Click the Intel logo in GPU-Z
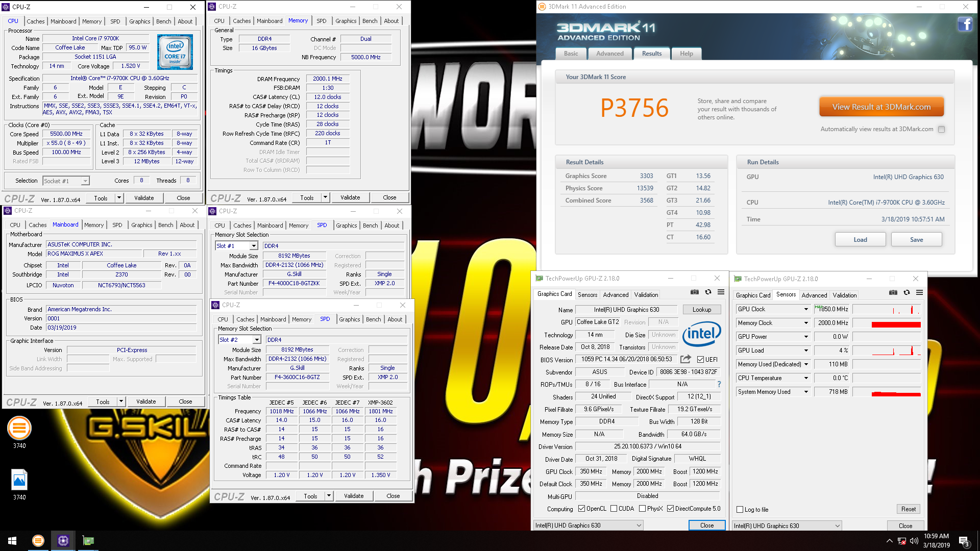Image resolution: width=980 pixels, height=551 pixels. tap(702, 334)
